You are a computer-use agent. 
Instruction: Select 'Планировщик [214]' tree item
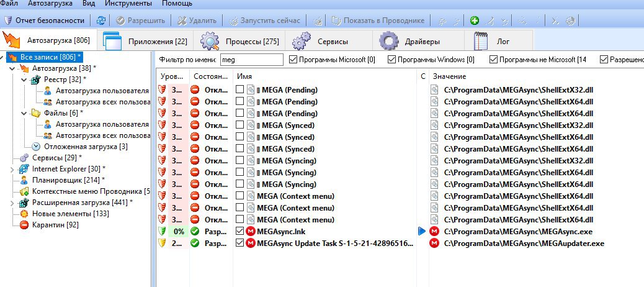68,180
